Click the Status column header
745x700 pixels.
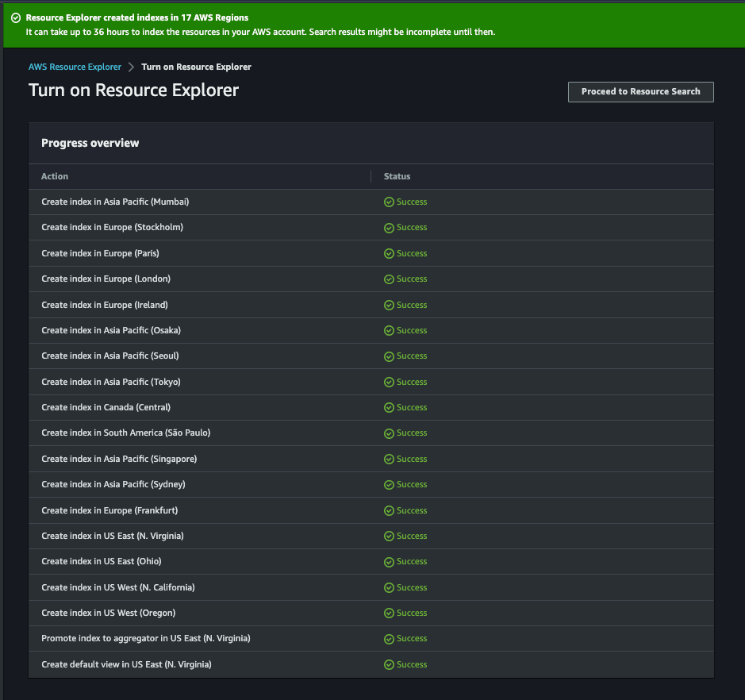(x=397, y=176)
